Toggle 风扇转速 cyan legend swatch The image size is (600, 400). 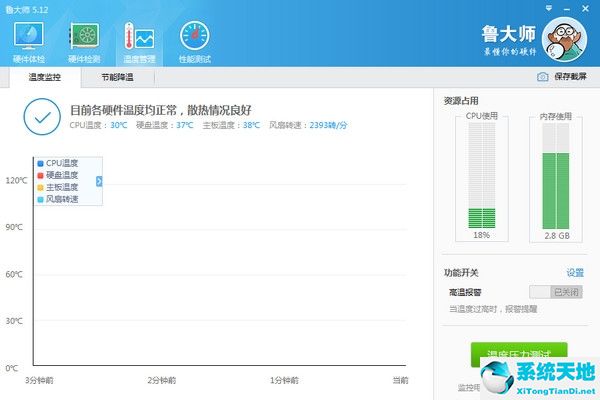pyautogui.click(x=40, y=199)
